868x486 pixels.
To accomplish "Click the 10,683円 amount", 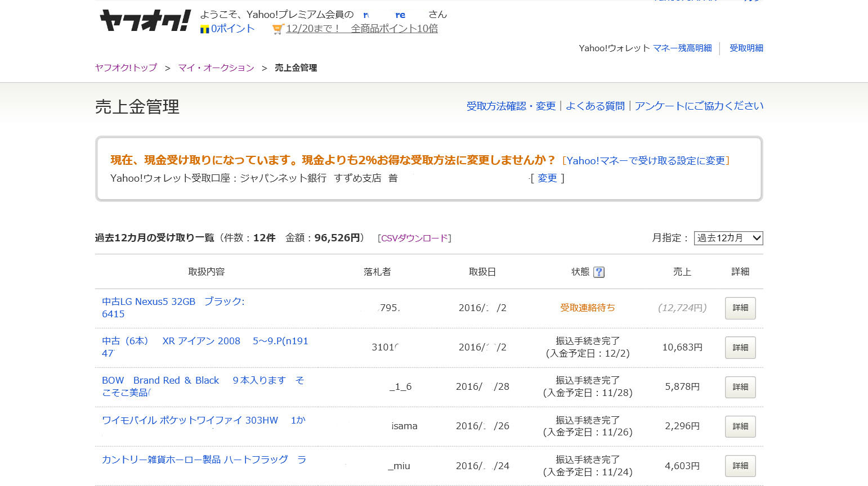I will tap(682, 347).
